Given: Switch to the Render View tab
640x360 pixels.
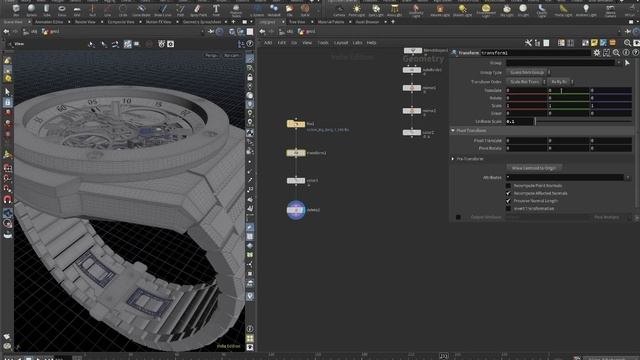Looking at the screenshot, I should (85, 22).
